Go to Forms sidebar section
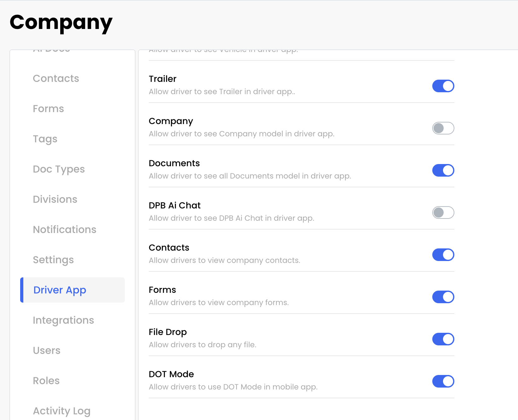This screenshot has width=518, height=420. 49,109
